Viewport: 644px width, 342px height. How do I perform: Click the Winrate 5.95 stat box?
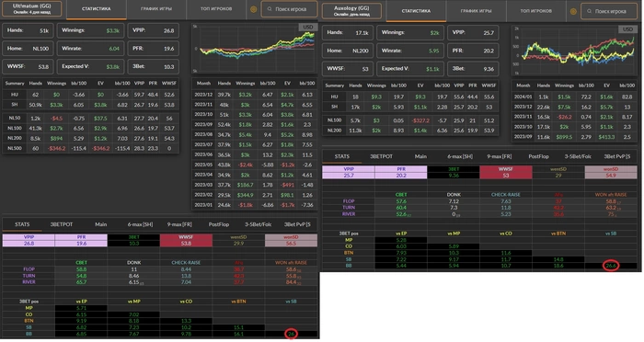(x=410, y=51)
